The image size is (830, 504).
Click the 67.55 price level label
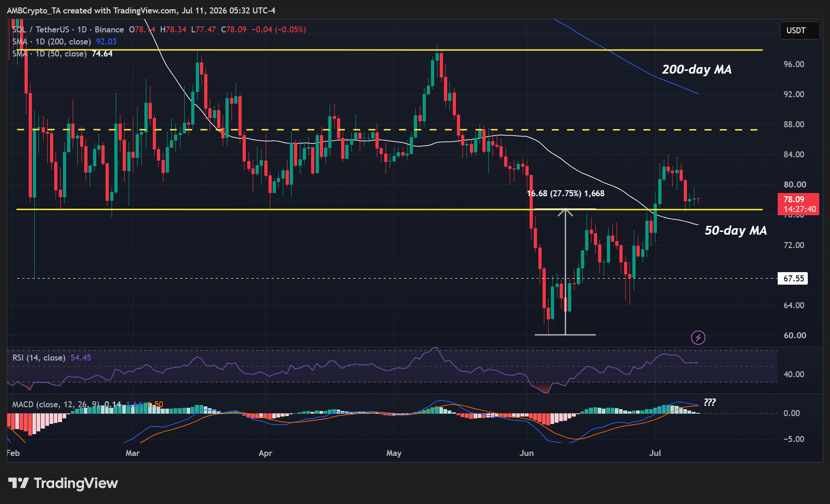[x=793, y=279]
